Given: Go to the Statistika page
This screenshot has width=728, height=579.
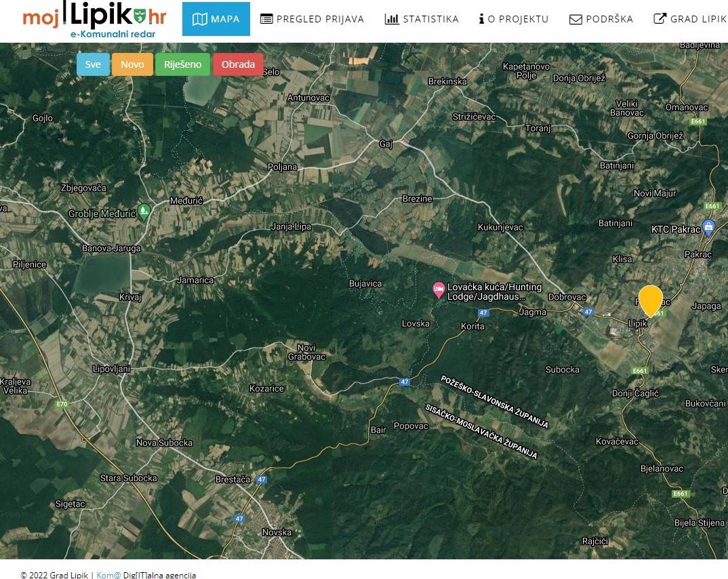Looking at the screenshot, I should (x=422, y=19).
